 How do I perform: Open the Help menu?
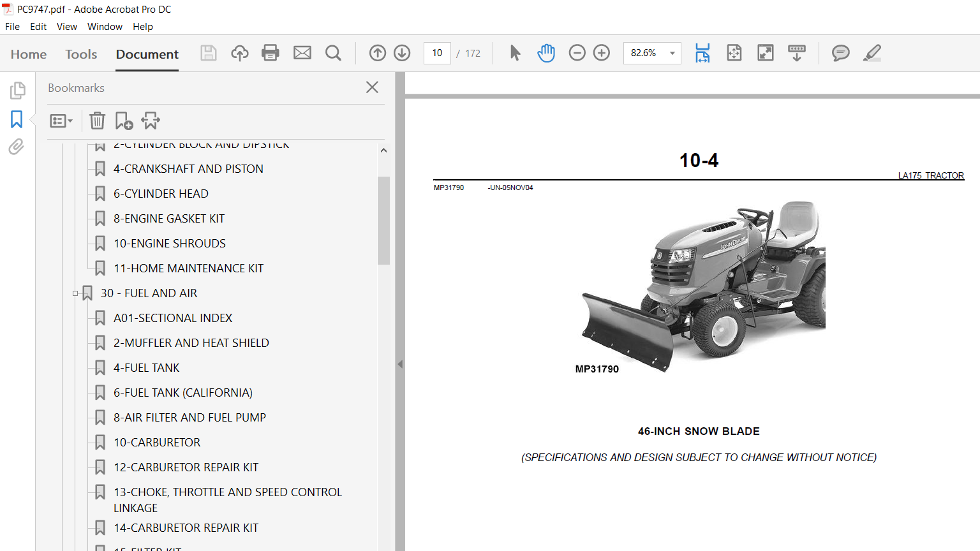tap(143, 27)
